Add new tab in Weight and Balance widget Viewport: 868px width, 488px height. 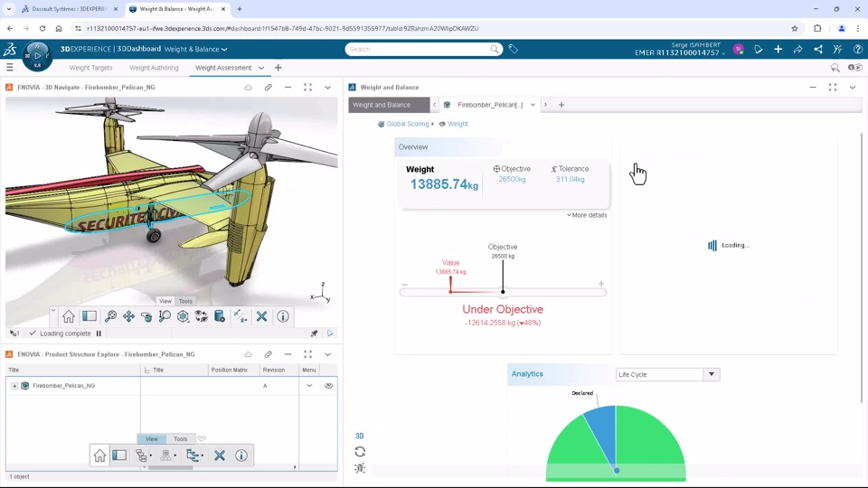561,105
